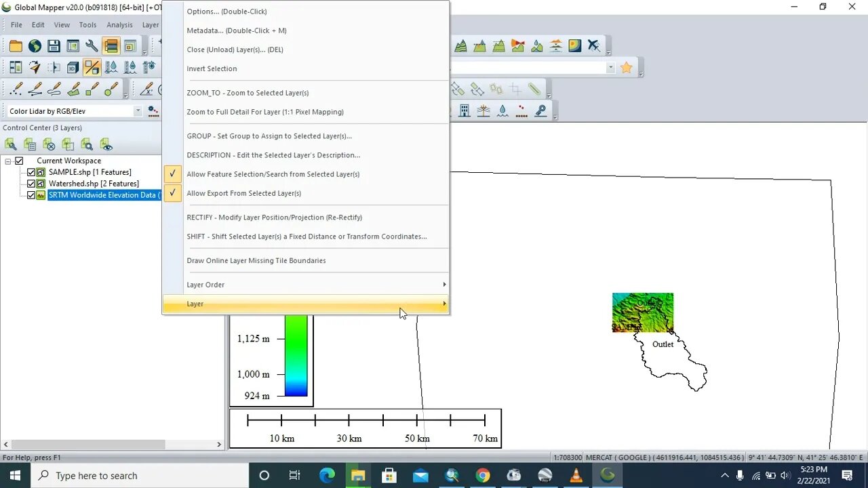Screen dimensions: 868x488
Task: Open the Analysis menu
Action: point(119,24)
